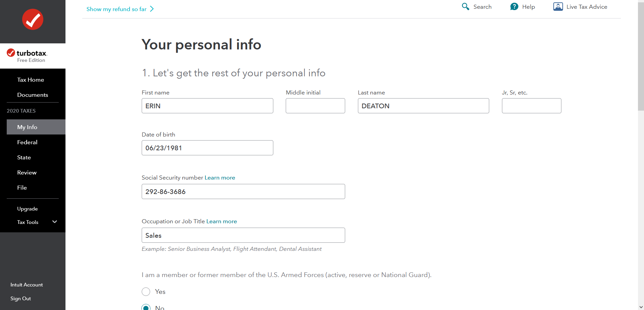Click the Search magnifier icon
The image size is (644, 310).
tap(465, 7)
